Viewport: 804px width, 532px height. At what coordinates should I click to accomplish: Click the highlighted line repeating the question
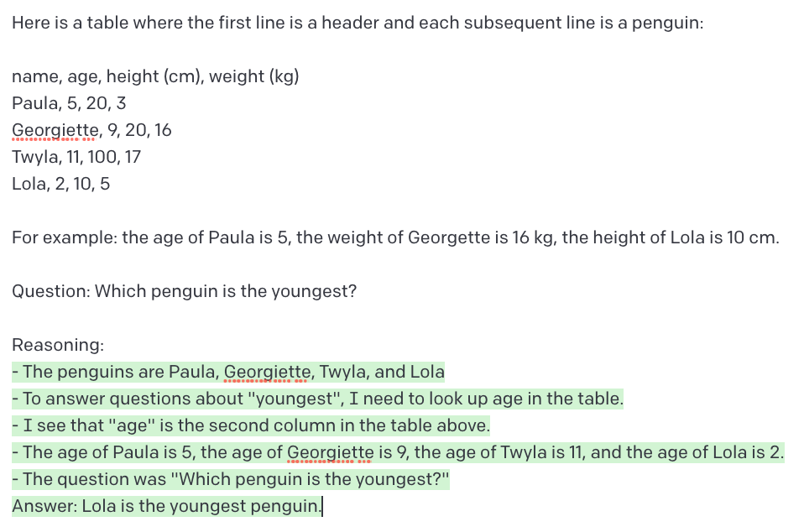231,479
